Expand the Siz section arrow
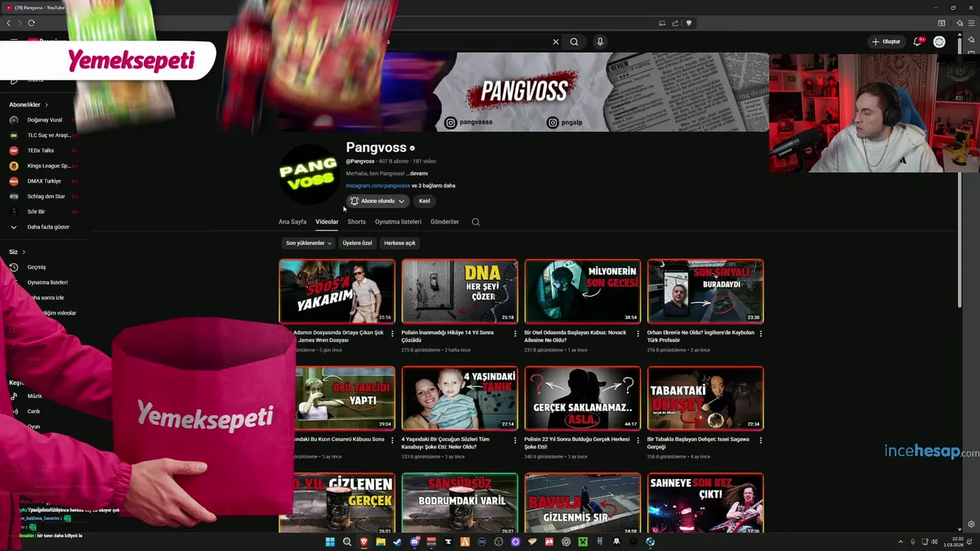 tap(24, 252)
